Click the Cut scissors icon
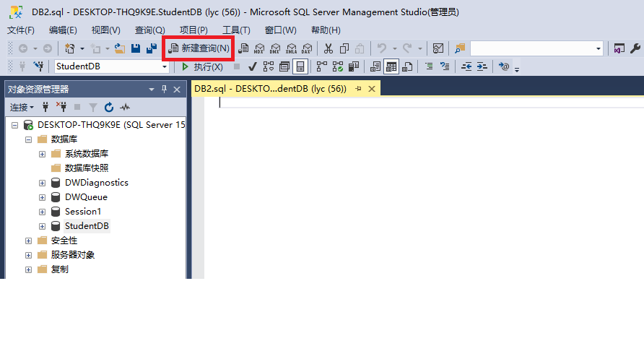The width and height of the screenshot is (644, 346). coord(328,48)
